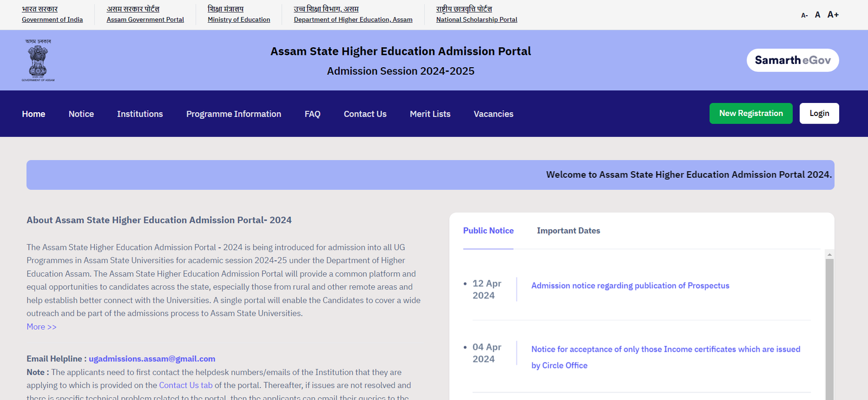Screen dimensions: 868x400
Task: Select the Public Notice tab
Action: click(488, 231)
